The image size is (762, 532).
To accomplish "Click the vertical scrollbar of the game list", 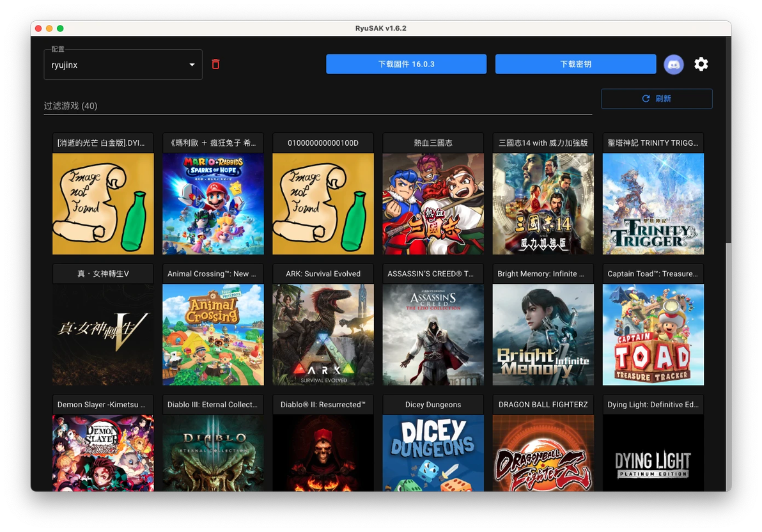I will [x=728, y=141].
